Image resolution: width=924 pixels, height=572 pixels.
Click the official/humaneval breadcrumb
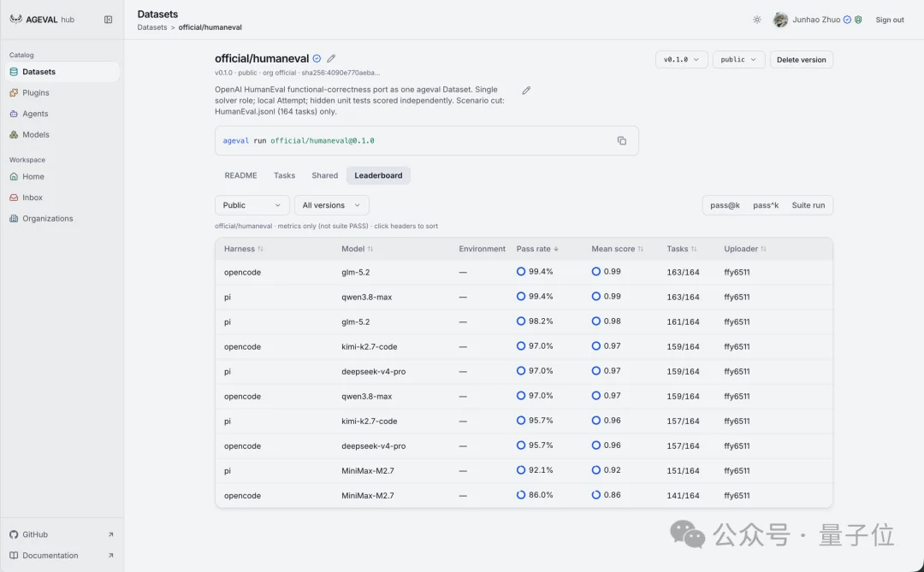click(210, 27)
